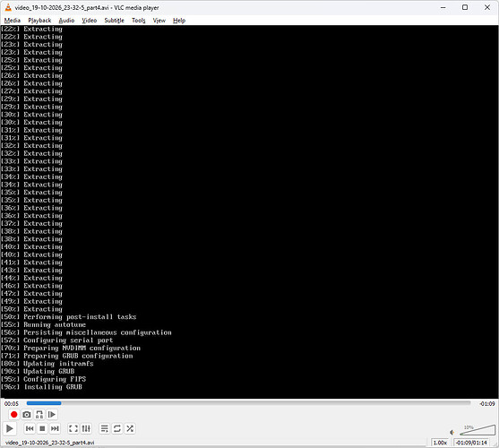Show the playlist
This screenshot has height=448, width=499.
[105, 428]
